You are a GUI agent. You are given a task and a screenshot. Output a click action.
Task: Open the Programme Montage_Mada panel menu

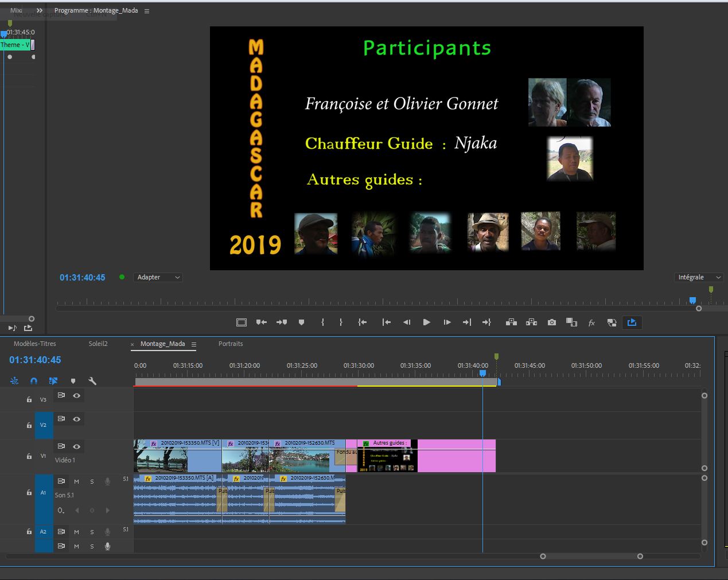147,11
